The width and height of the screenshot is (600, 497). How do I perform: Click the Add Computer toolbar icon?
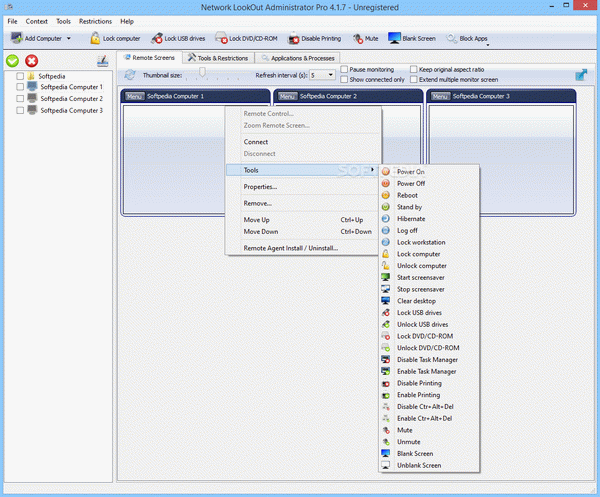(16, 38)
